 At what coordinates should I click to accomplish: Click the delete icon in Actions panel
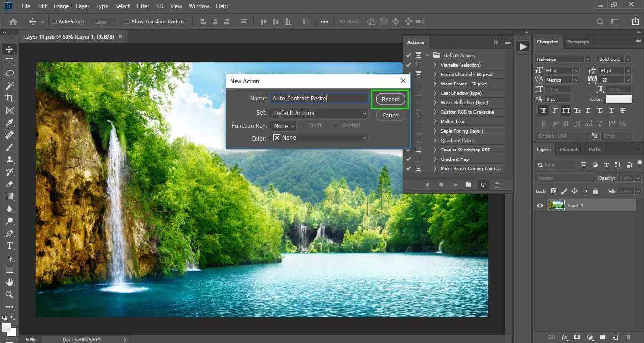point(497,185)
